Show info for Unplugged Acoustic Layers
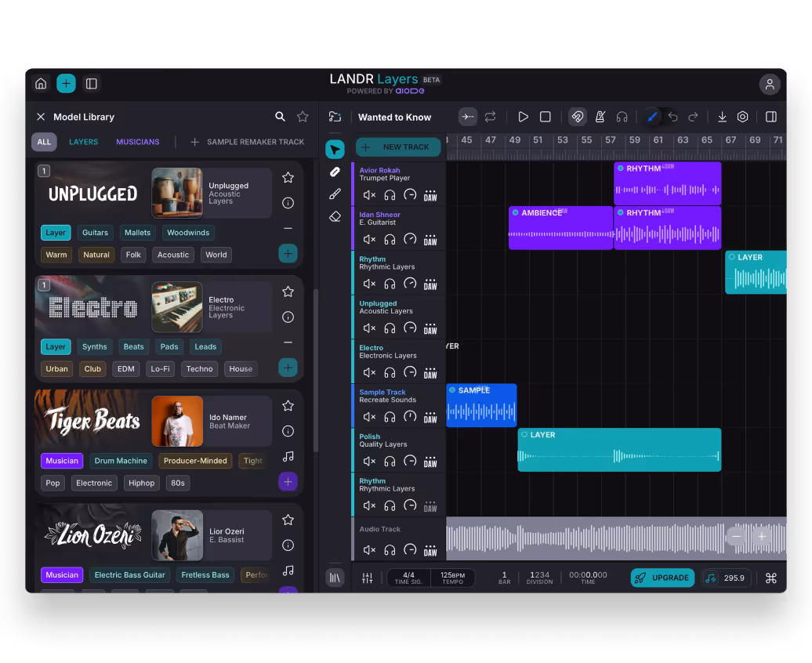Viewport: 812px width, 663px height. [288, 203]
